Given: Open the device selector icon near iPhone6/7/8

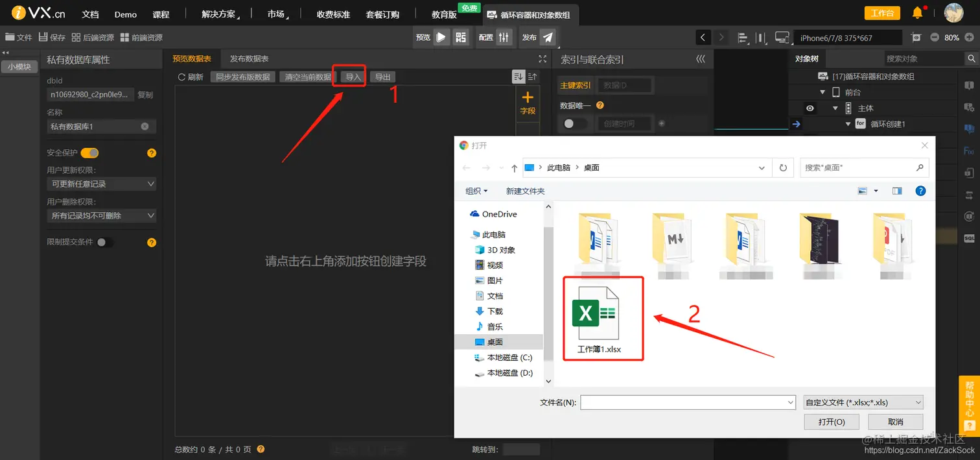Looking at the screenshot, I should 782,37.
